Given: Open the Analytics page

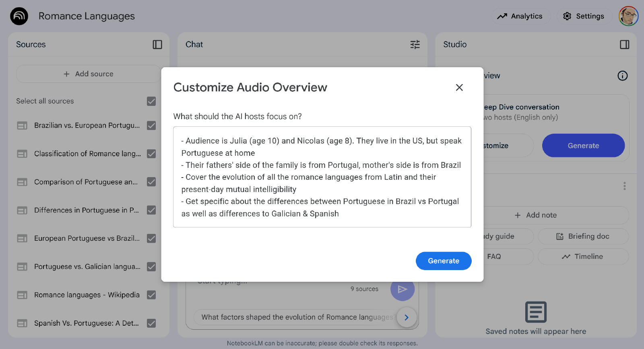Looking at the screenshot, I should (520, 16).
